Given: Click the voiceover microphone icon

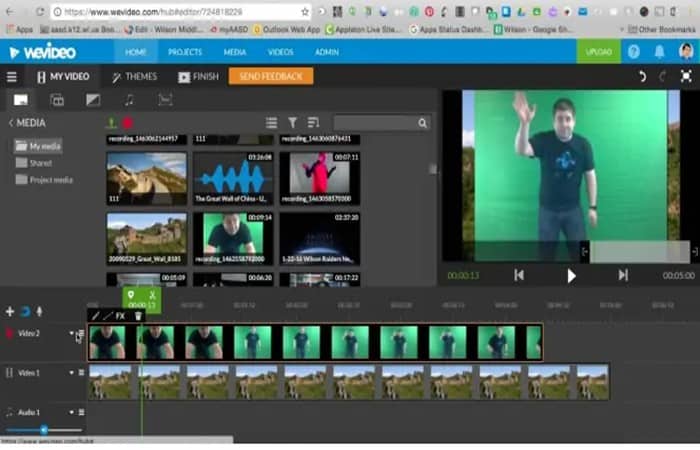Looking at the screenshot, I should click(39, 311).
